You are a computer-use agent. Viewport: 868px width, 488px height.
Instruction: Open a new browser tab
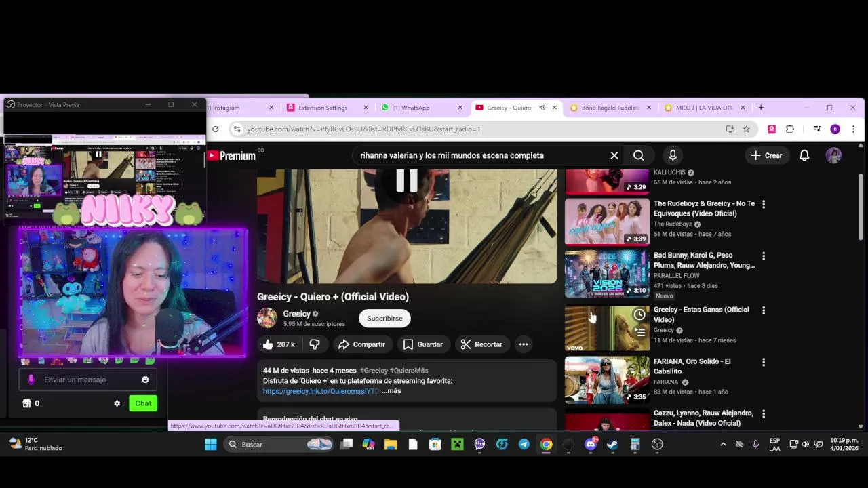point(761,107)
